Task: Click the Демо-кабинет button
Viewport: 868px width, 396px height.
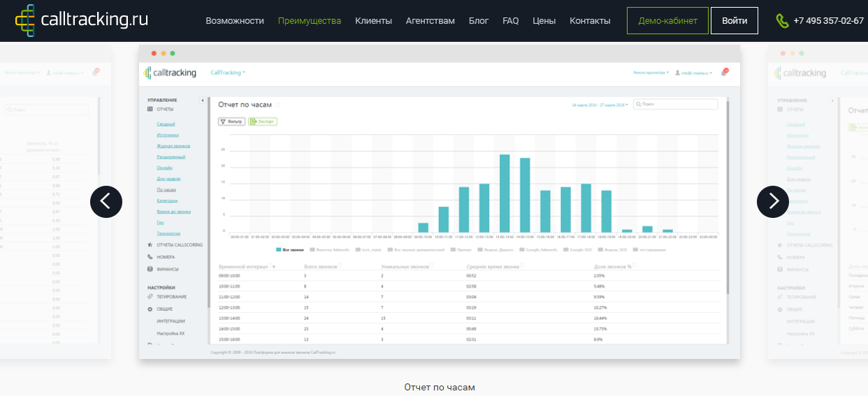Action: 667,21
